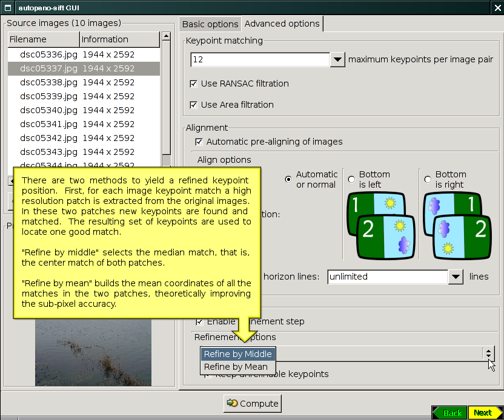Expand the horizon lines dropdown arrow
504x420 pixels.
click(456, 277)
